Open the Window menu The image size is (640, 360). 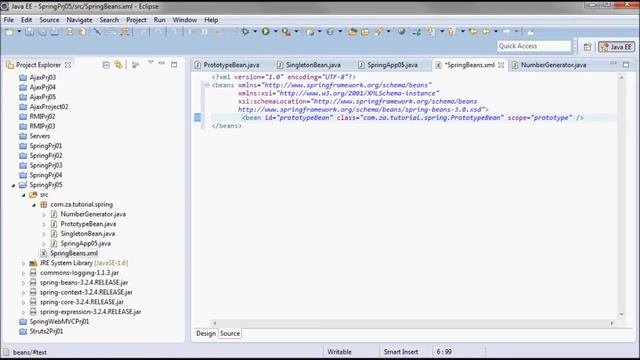pyautogui.click(x=184, y=20)
